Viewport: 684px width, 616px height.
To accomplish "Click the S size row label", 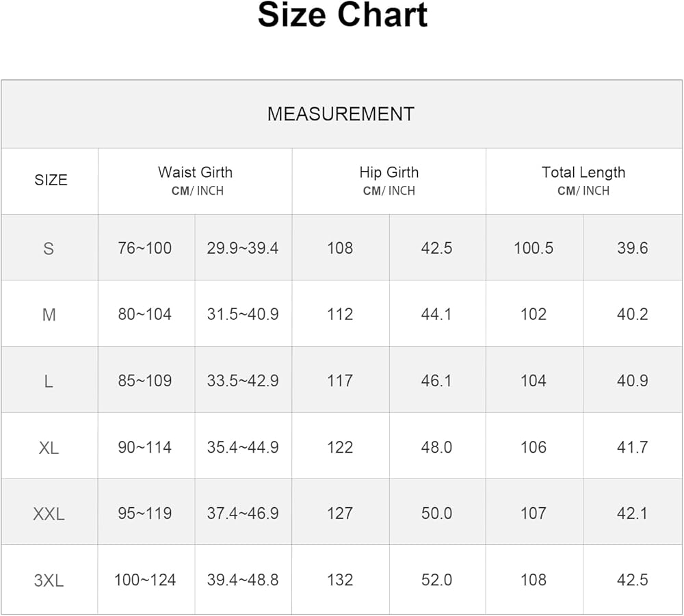I will tap(49, 248).
